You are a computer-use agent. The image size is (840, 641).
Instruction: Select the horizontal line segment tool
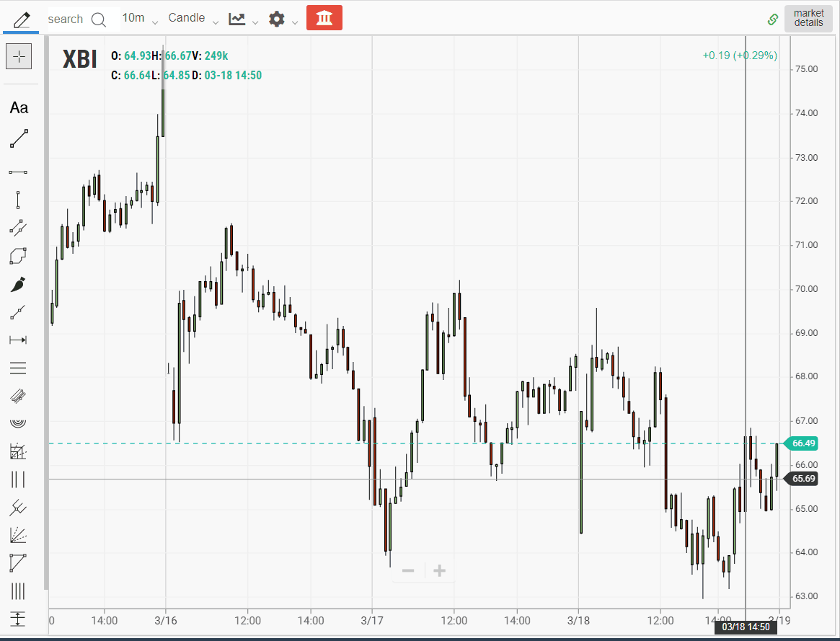19,172
